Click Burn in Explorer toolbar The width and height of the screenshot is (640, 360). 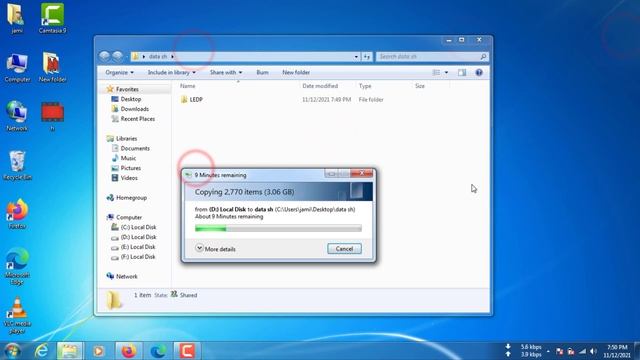click(x=262, y=72)
